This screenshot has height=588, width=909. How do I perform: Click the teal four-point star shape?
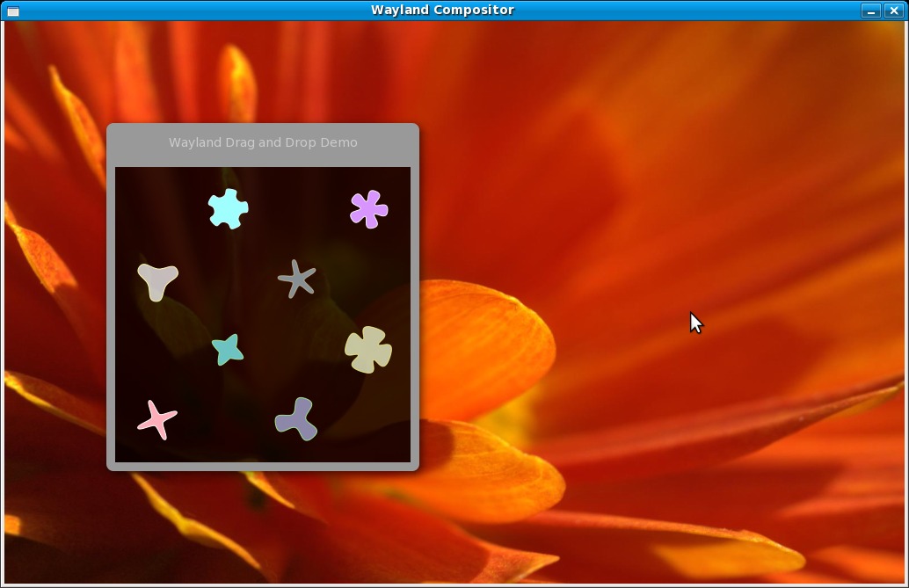coord(228,350)
